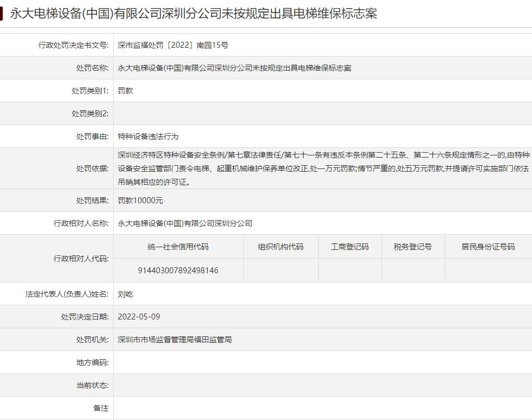Select 特种设备违法行为 text
The image size is (532, 420).
coord(148,136)
